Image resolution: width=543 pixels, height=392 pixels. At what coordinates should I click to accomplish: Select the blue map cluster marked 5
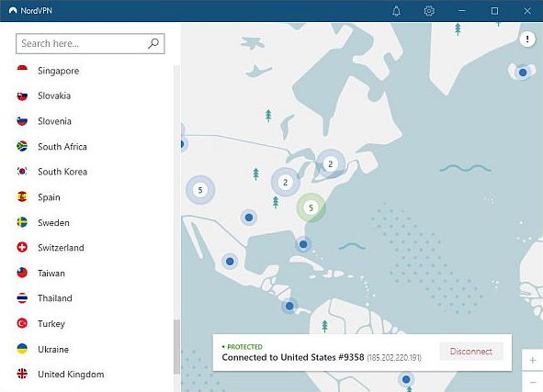[200, 190]
